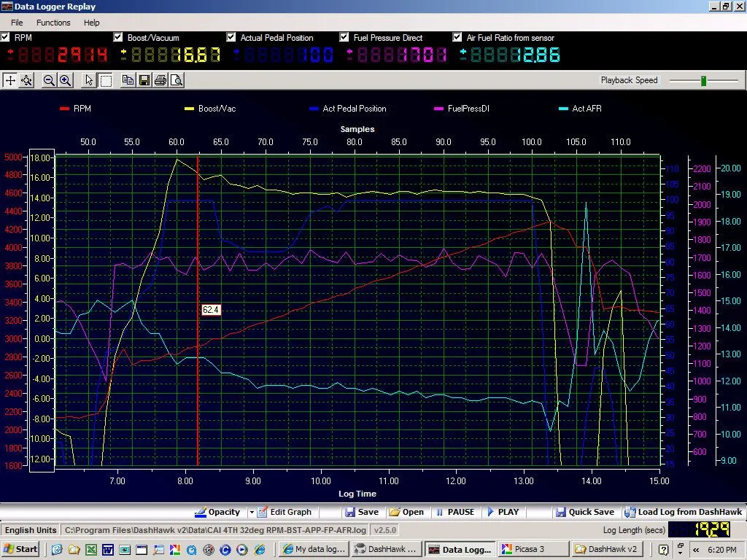
Task: Choose the dotted rectangle selection tool
Action: pyautogui.click(x=105, y=81)
